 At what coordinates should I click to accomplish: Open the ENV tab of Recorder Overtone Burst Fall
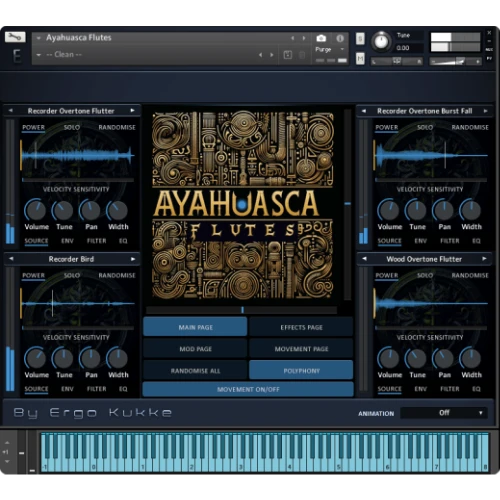coord(420,241)
